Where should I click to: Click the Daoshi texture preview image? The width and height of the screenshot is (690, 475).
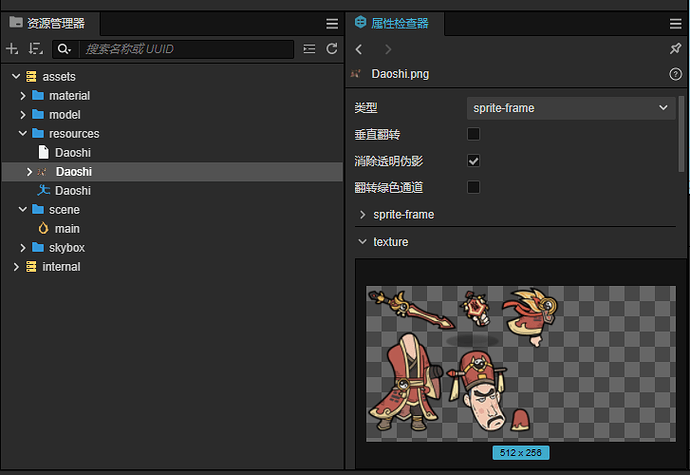point(521,364)
